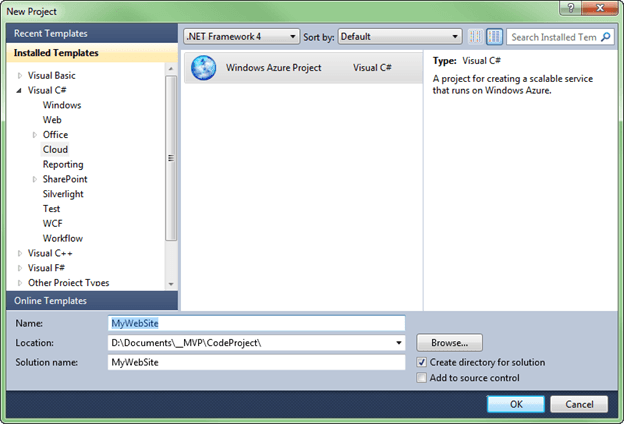Expand the Visual Basic tree node

click(x=19, y=75)
